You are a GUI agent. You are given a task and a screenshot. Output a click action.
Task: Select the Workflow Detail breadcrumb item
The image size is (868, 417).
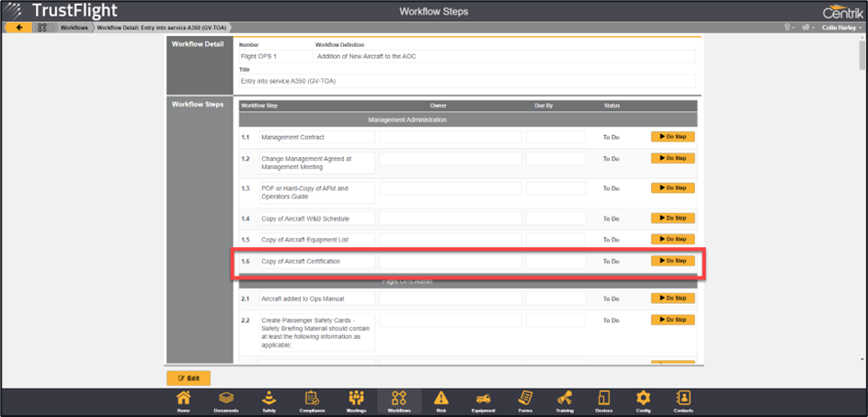[x=161, y=28]
